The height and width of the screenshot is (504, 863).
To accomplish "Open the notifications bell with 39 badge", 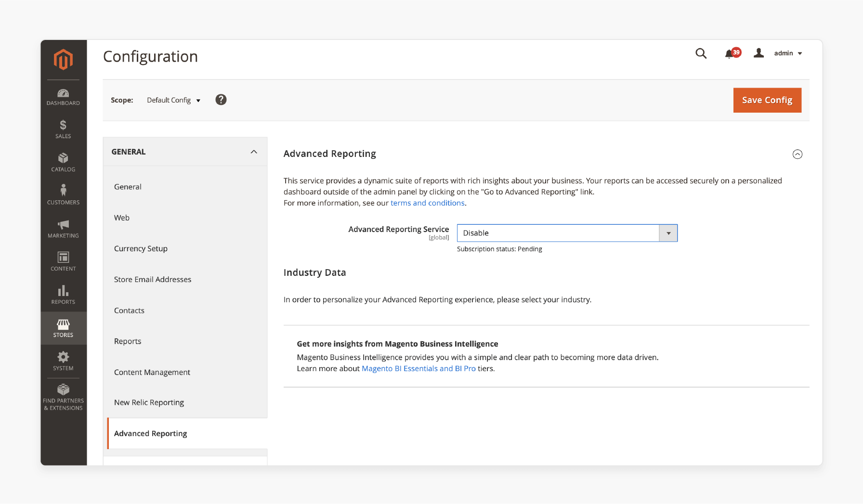I will click(x=732, y=53).
